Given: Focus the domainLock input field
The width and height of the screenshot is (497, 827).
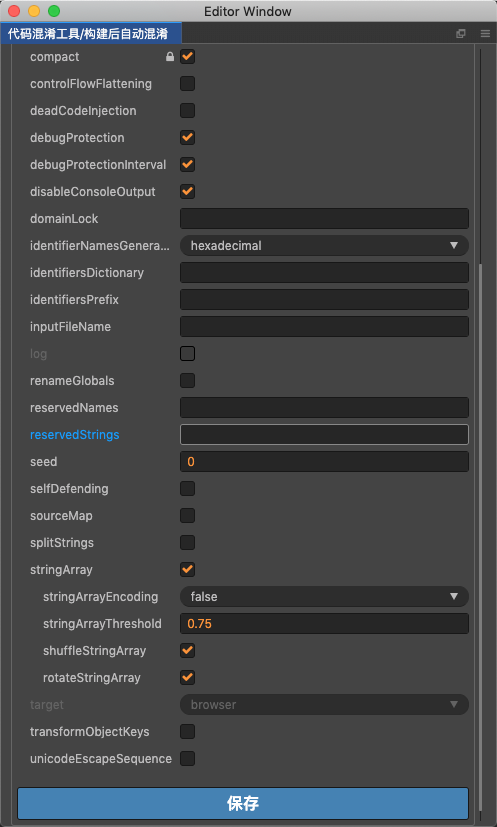Looking at the screenshot, I should click(x=324, y=218).
